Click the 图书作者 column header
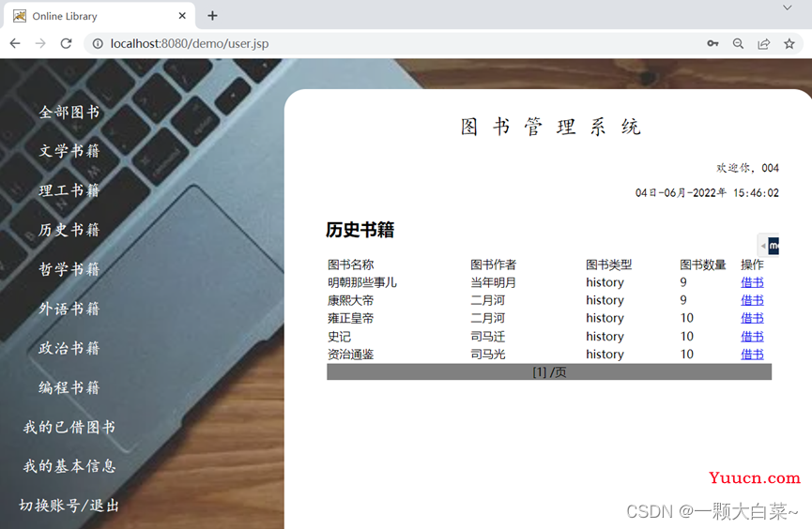This screenshot has height=529, width=812. tap(493, 264)
